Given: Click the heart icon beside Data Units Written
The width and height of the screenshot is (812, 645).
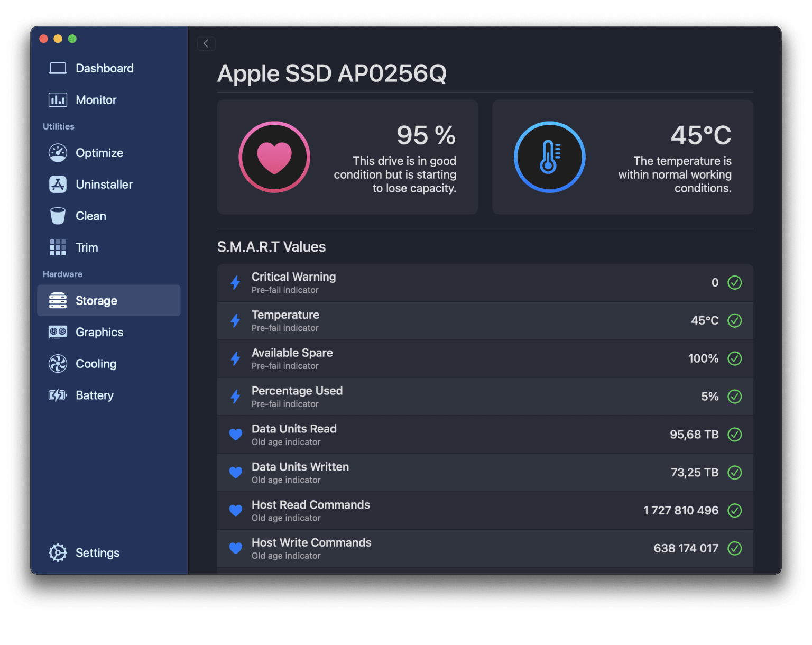Looking at the screenshot, I should click(x=236, y=473).
